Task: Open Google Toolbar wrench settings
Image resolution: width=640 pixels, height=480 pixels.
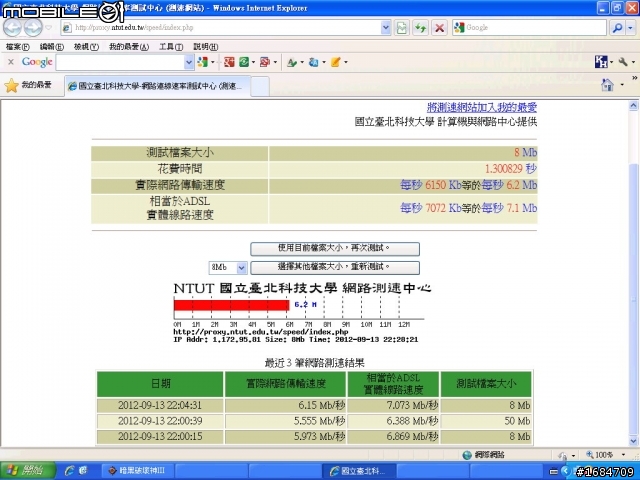Action: 623,62
